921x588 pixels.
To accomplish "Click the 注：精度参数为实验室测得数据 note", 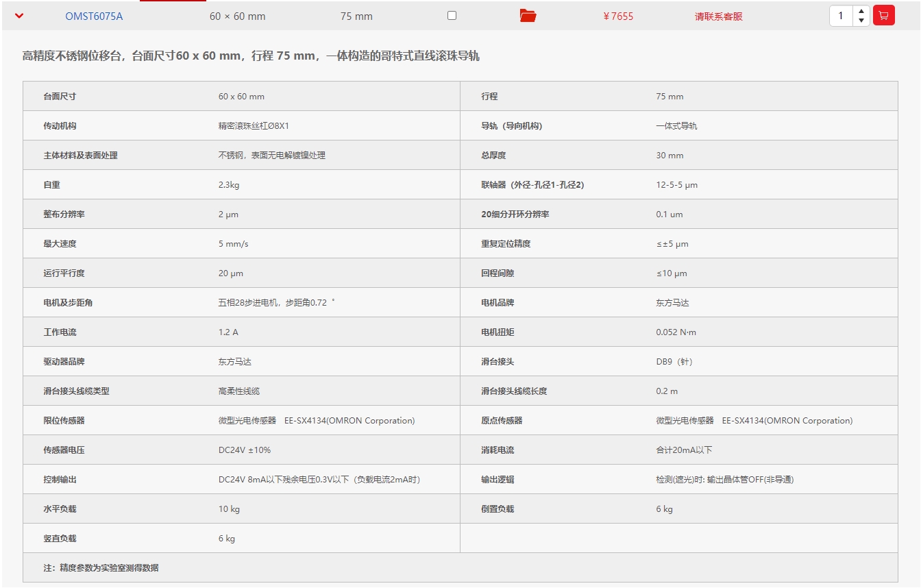I will pyautogui.click(x=101, y=567).
